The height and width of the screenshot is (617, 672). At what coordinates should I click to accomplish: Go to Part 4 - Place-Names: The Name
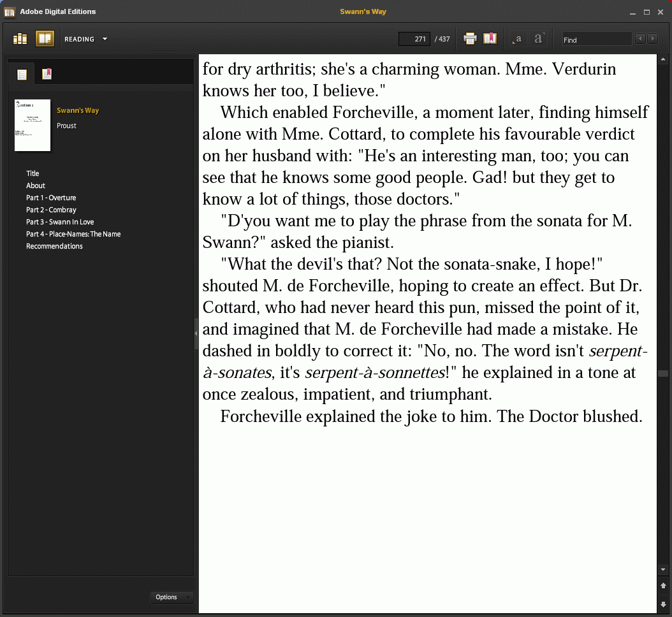point(73,234)
